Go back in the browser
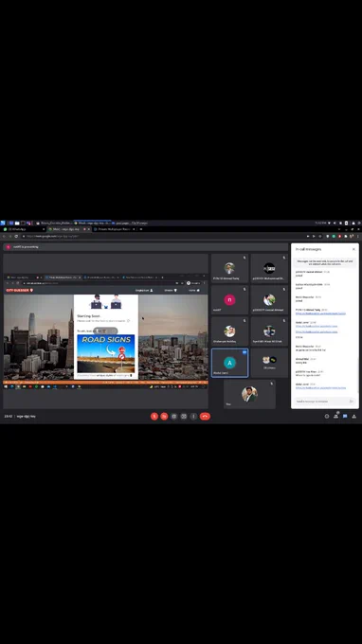The width and height of the screenshot is (362, 644). tap(4, 236)
